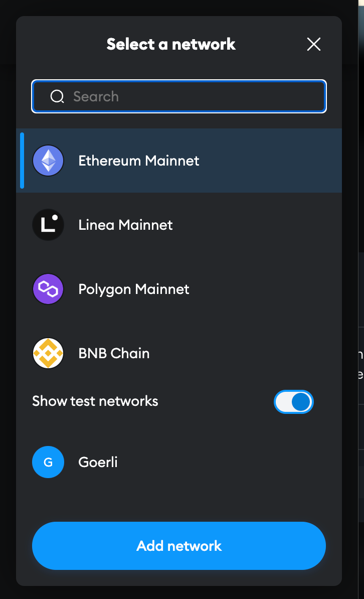Switch to the Goerli test network
This screenshot has height=599, width=364.
[x=98, y=462]
